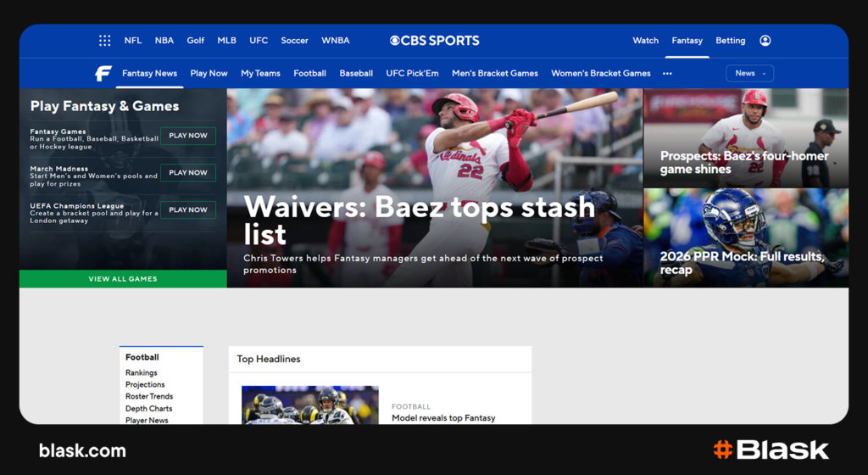Open Women's Bracket Games tab
868x475 pixels.
point(601,73)
